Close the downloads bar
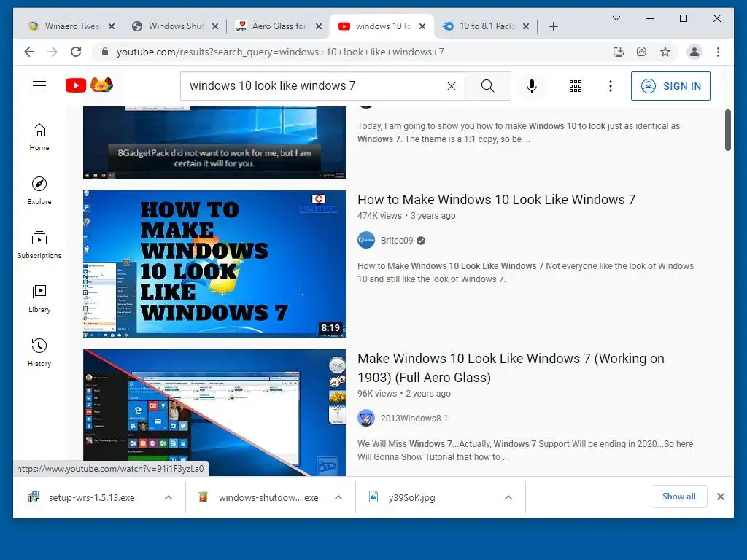Image resolution: width=747 pixels, height=560 pixels. point(721,497)
